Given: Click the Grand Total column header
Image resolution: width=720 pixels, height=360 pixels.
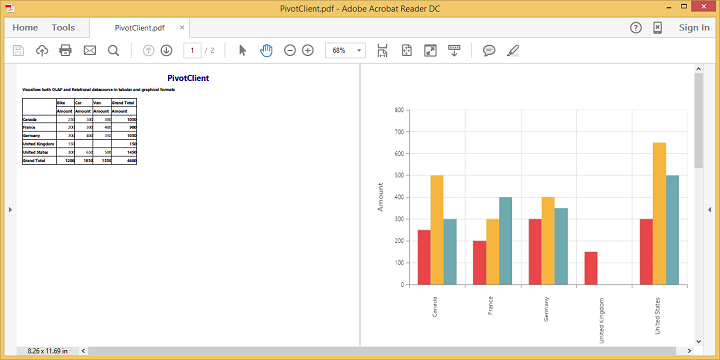Looking at the screenshot, I should (123, 102).
